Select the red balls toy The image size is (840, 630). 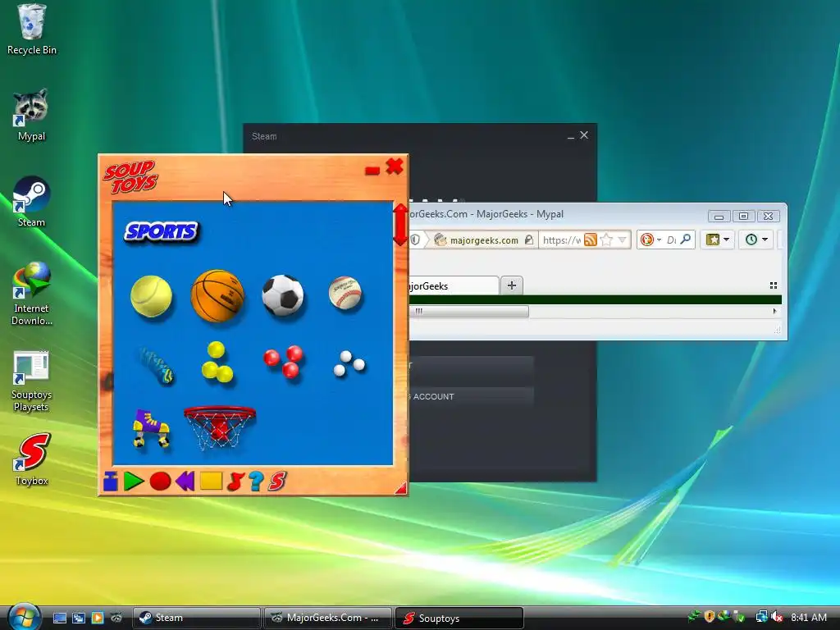(284, 361)
